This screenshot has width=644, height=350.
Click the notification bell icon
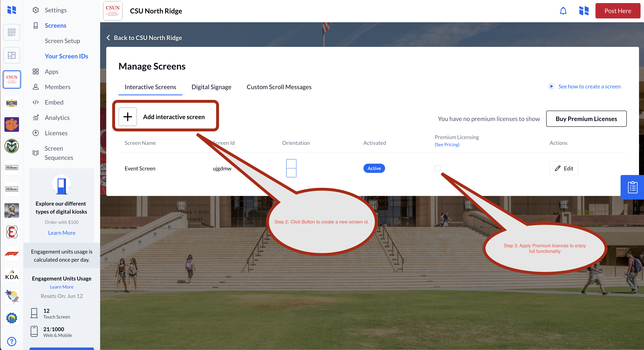[x=563, y=11]
